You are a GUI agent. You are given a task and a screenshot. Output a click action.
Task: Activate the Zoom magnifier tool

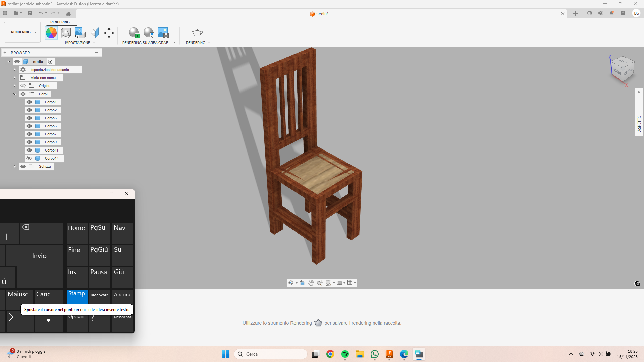(x=319, y=283)
